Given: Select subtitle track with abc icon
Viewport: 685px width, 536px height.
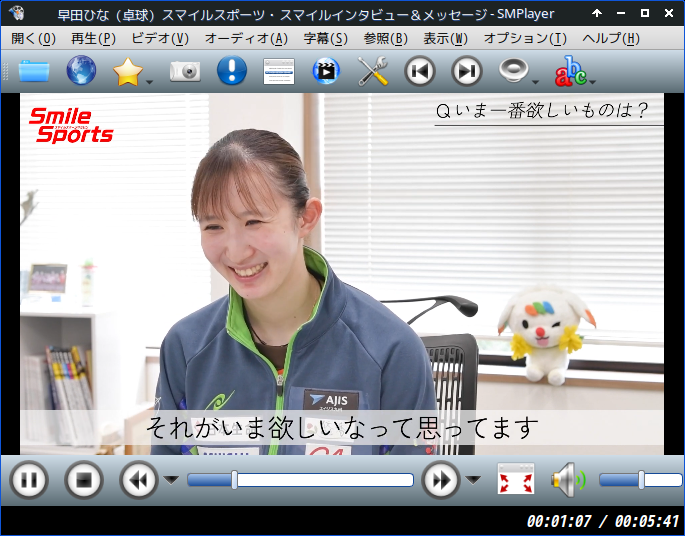Looking at the screenshot, I should click(x=571, y=70).
